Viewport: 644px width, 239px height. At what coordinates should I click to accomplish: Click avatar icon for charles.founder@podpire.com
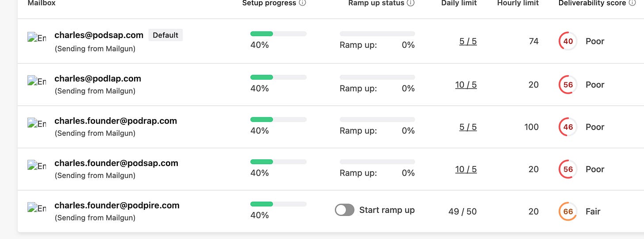[x=37, y=208]
